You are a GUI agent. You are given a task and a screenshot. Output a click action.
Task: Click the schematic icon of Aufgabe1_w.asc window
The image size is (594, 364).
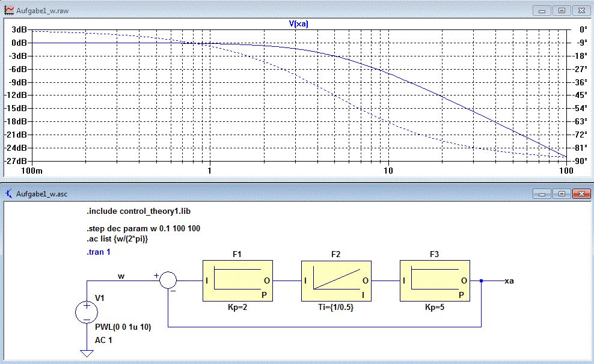pyautogui.click(x=8, y=194)
